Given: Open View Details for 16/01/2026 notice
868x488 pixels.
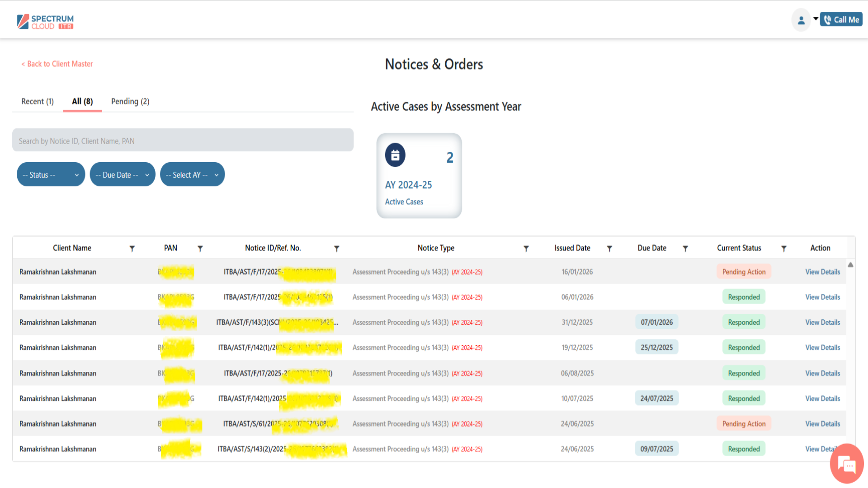Looking at the screenshot, I should 822,272.
